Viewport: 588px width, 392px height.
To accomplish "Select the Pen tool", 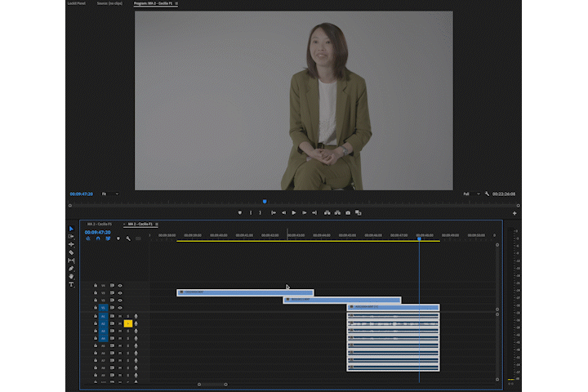I will point(71,268).
